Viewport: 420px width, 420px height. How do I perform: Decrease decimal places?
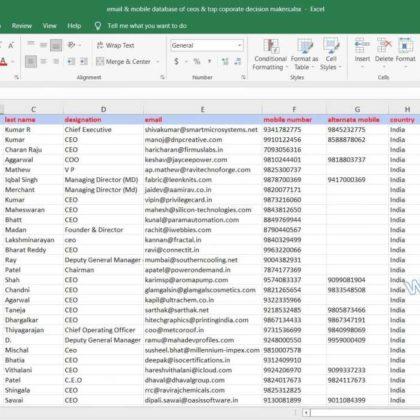click(x=238, y=61)
